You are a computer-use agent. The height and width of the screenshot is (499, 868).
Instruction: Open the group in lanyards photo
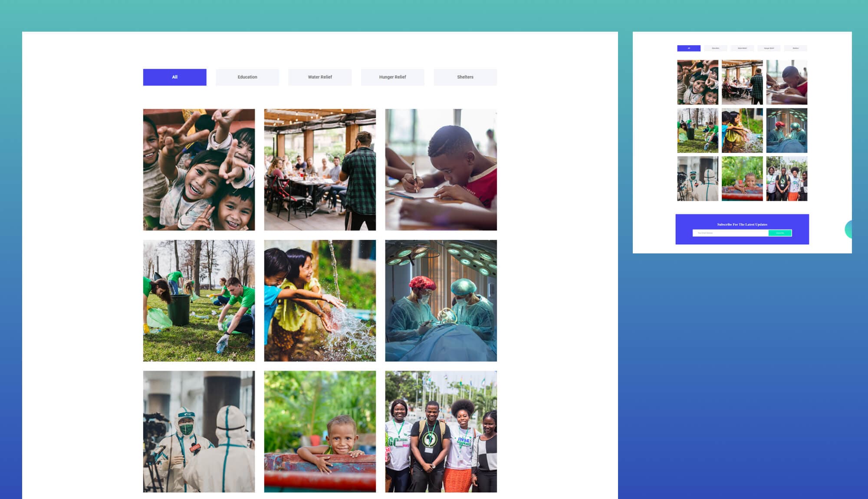[x=441, y=432]
